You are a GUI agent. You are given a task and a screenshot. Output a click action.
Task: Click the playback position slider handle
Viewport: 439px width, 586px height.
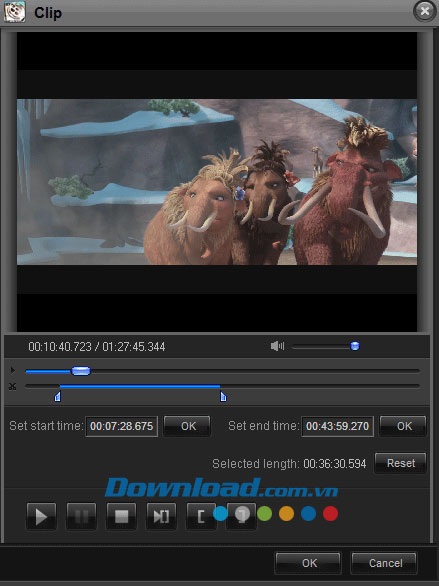[81, 371]
